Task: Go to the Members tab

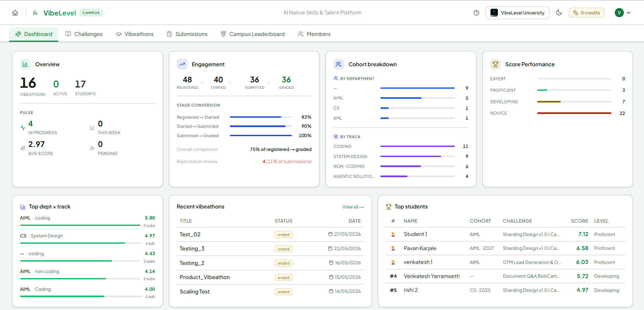Action: click(x=314, y=34)
